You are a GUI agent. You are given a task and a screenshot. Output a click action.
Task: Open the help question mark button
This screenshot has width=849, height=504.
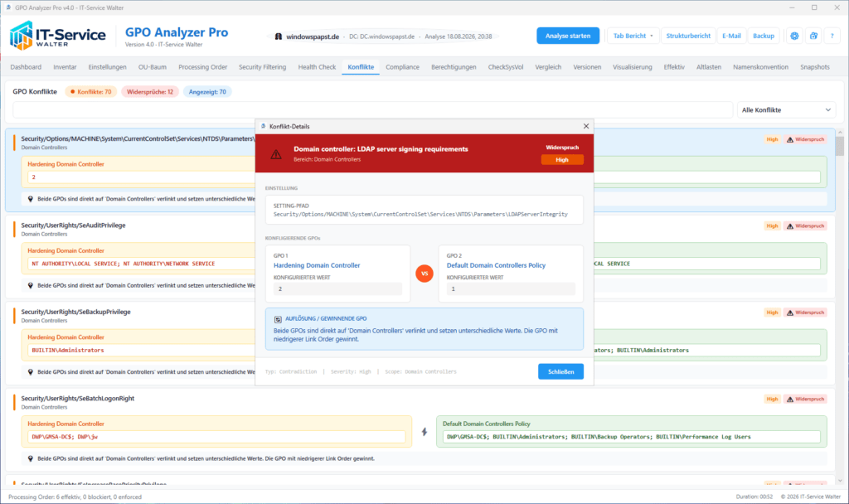832,36
